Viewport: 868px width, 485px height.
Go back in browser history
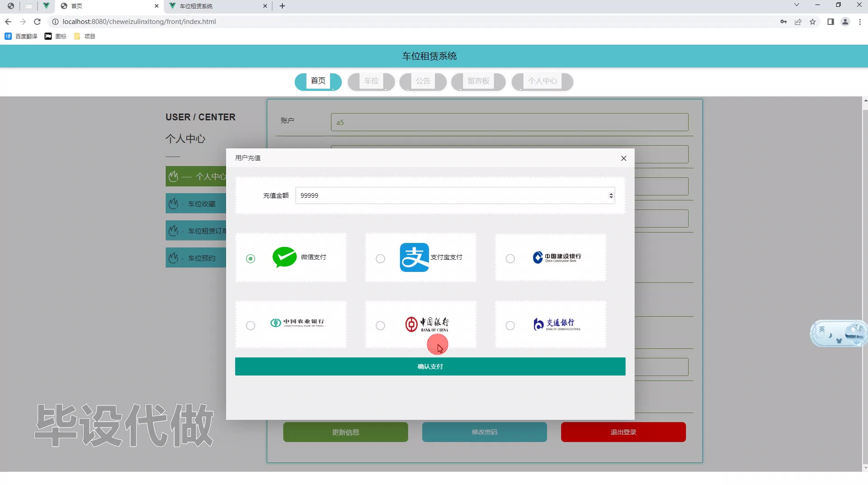[8, 22]
